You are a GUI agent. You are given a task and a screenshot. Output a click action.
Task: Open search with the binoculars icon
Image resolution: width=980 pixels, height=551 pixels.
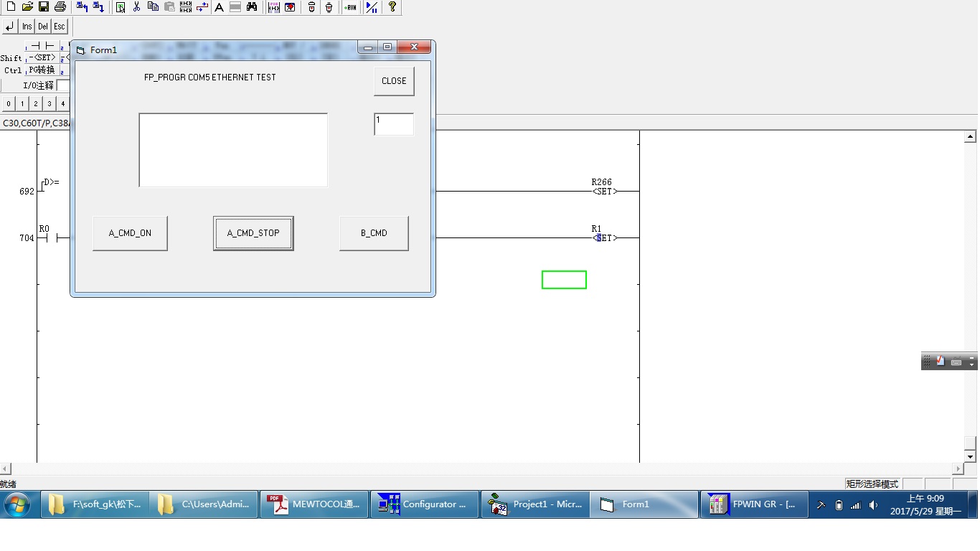(252, 7)
